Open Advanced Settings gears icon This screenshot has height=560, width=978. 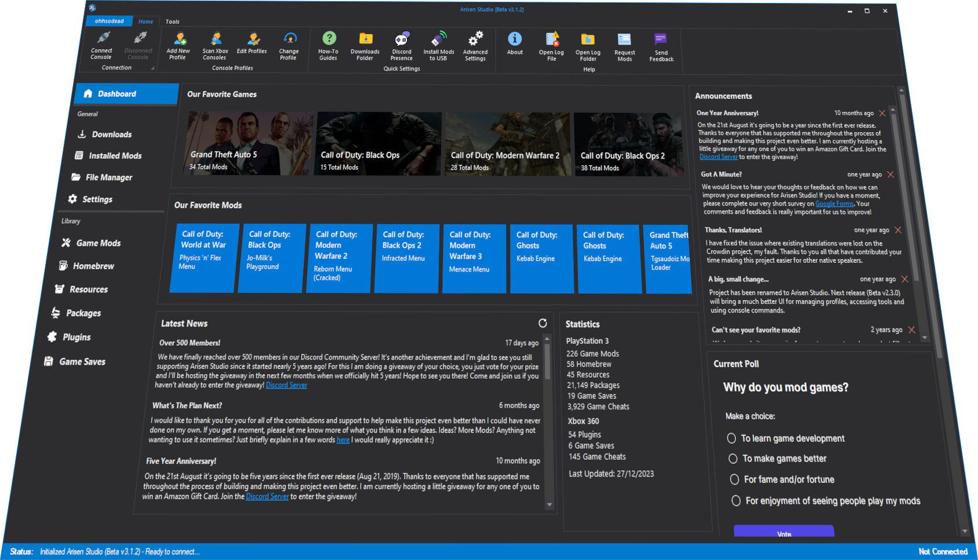coord(475,40)
